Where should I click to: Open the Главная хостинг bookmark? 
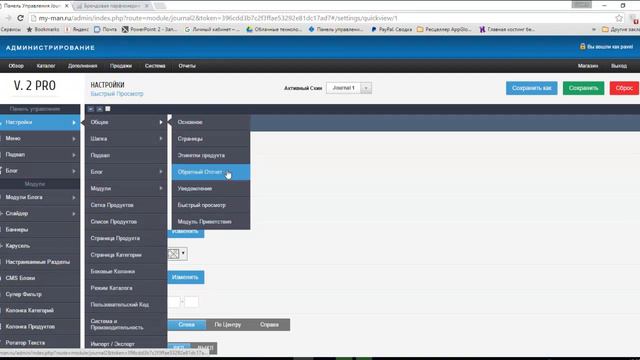(x=507, y=29)
